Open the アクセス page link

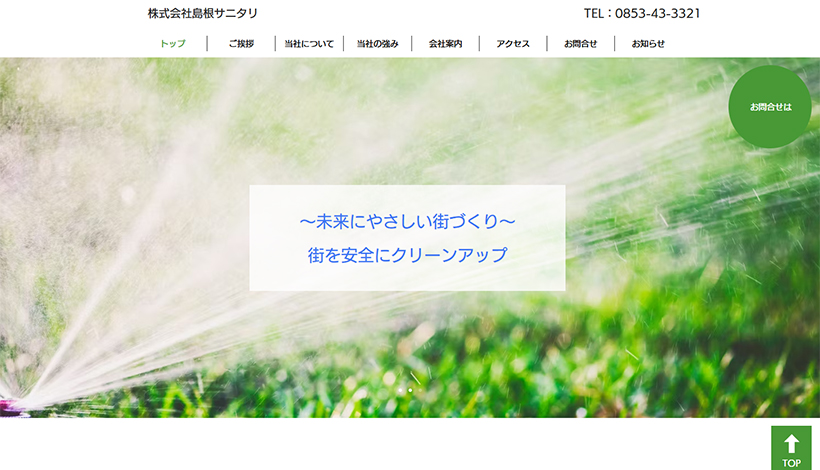point(513,44)
